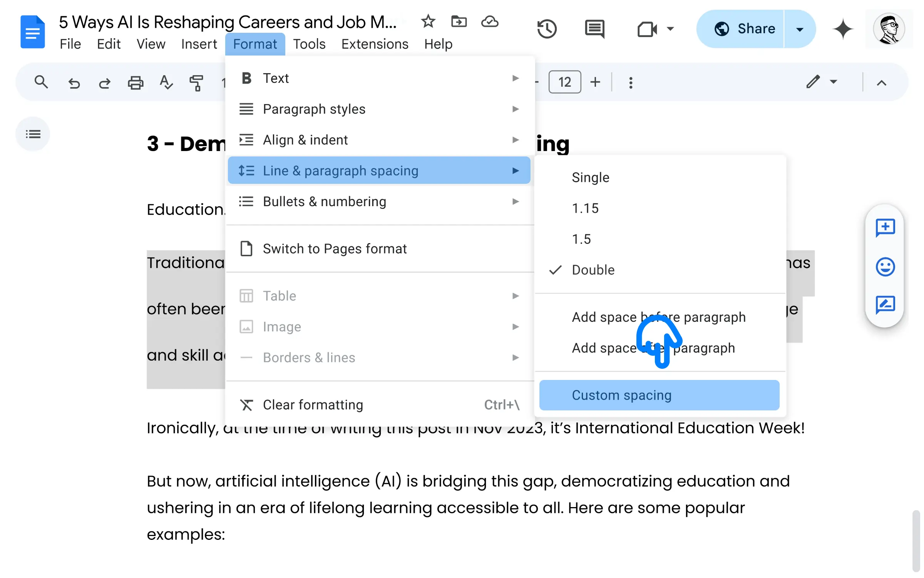The image size is (924, 578).
Task: Choose Add space after paragraph
Action: click(x=660, y=348)
